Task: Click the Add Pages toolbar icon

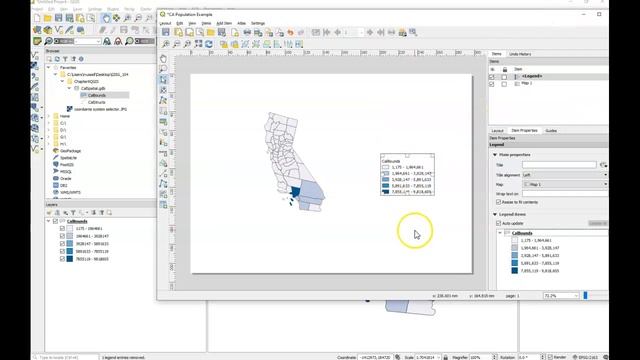Action: [x=235, y=32]
